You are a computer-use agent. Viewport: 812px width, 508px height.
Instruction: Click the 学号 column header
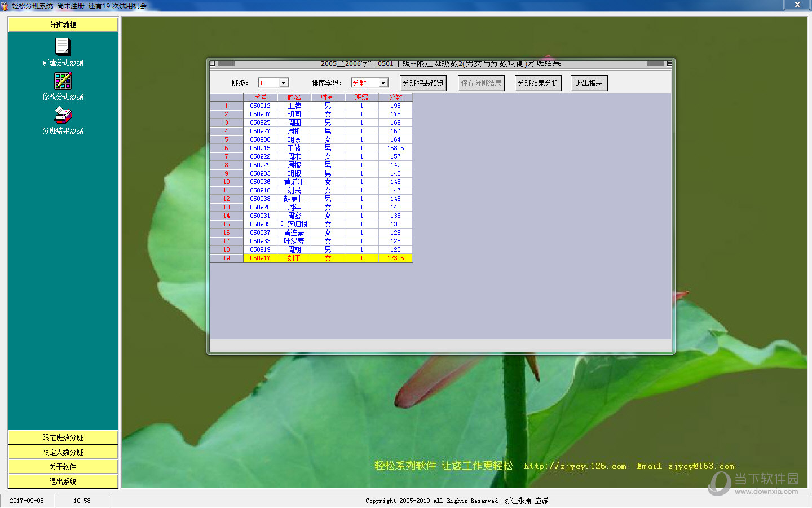260,97
